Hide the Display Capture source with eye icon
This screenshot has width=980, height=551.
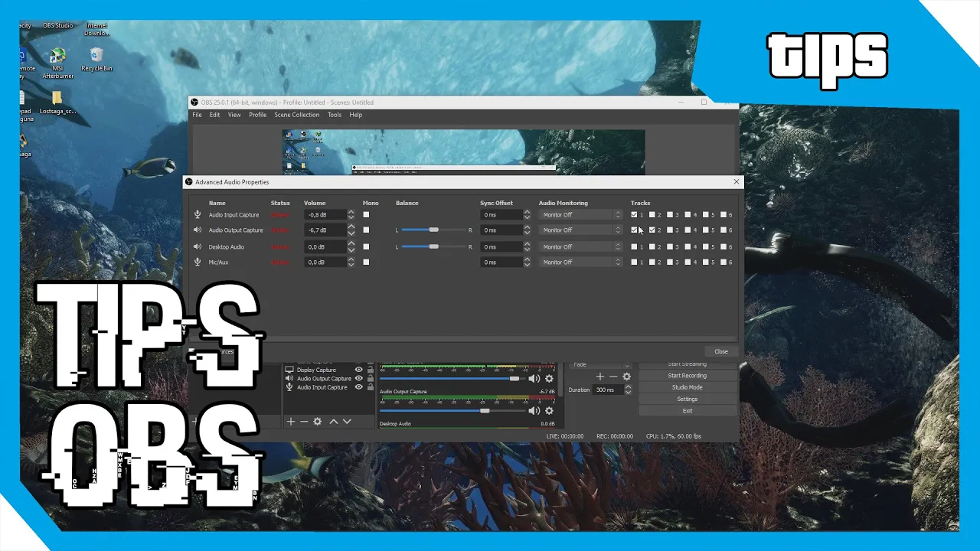click(x=358, y=370)
